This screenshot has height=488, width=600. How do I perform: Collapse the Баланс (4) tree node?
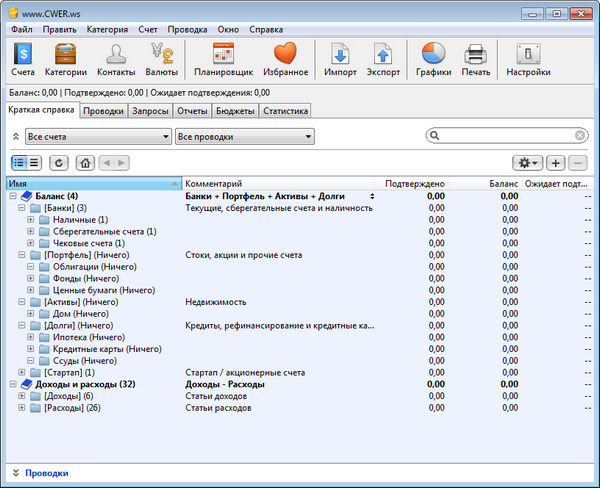13,196
